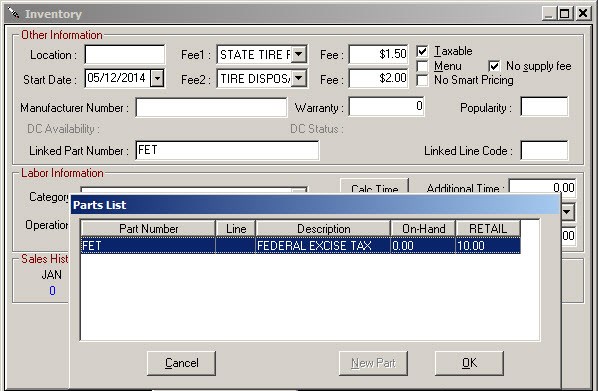Image resolution: width=598 pixels, height=391 pixels.
Task: Click the RETAIL column header
Action: pos(488,228)
